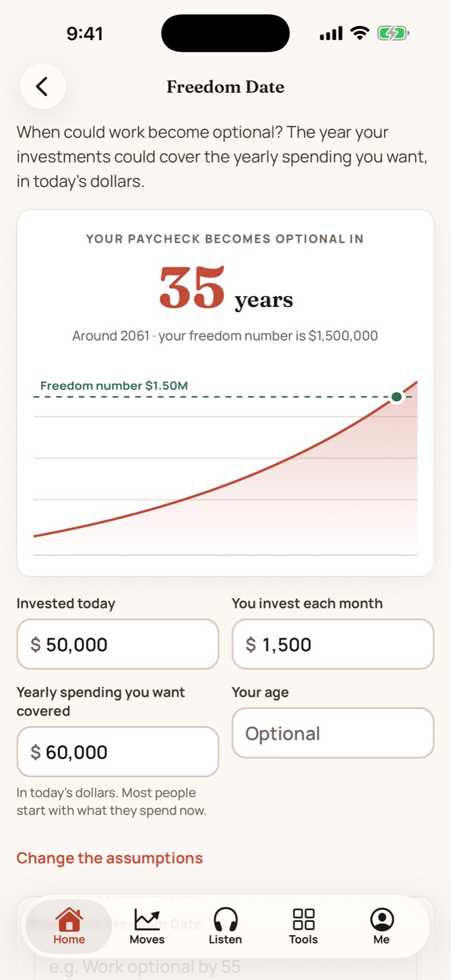Viewport: 451px width, 980px height.
Task: Open the Moves tab chart icon
Action: pos(147,919)
